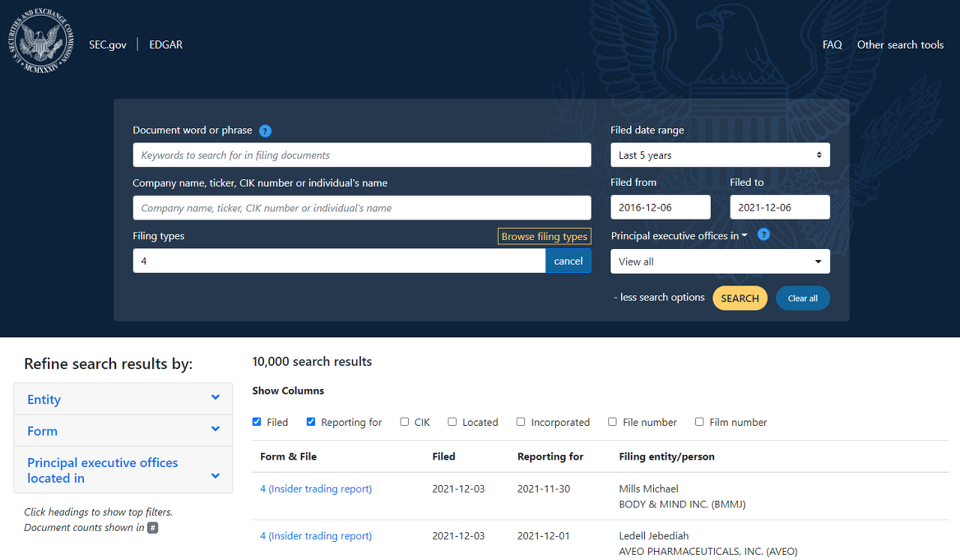Toggle the Filed column checkbox
Image resolution: width=960 pixels, height=560 pixels.
pyautogui.click(x=257, y=422)
